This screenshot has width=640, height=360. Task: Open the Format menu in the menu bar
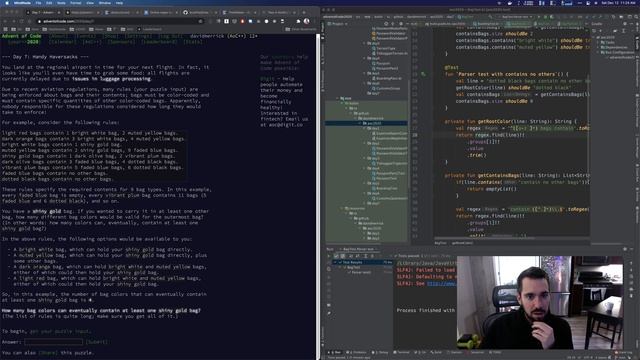76,3
